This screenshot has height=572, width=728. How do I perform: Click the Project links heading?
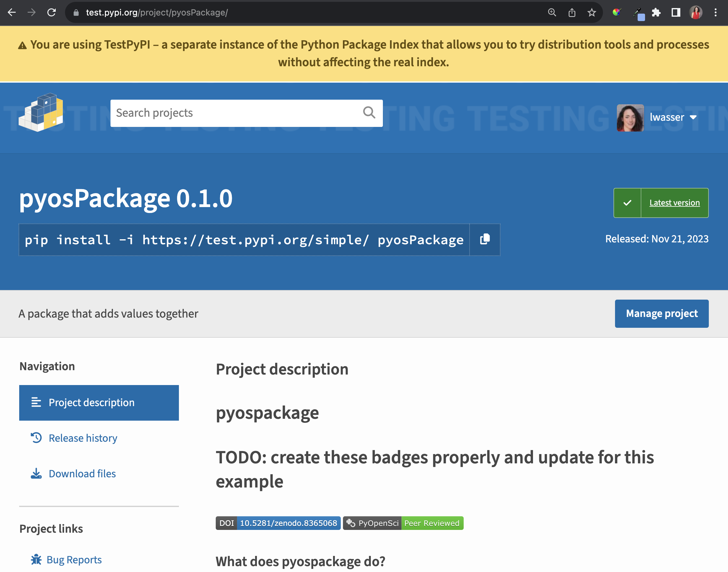(x=51, y=529)
